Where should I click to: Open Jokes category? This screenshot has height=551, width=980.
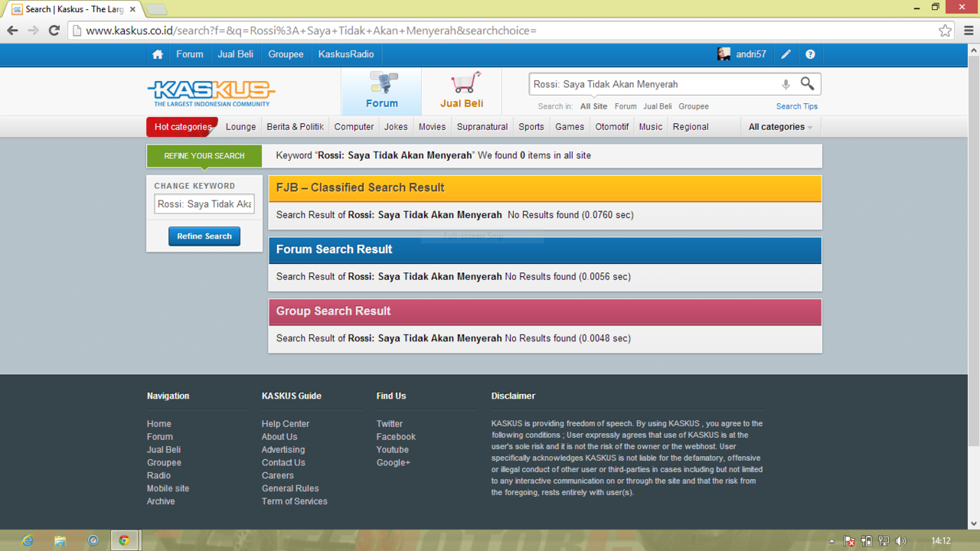396,127
